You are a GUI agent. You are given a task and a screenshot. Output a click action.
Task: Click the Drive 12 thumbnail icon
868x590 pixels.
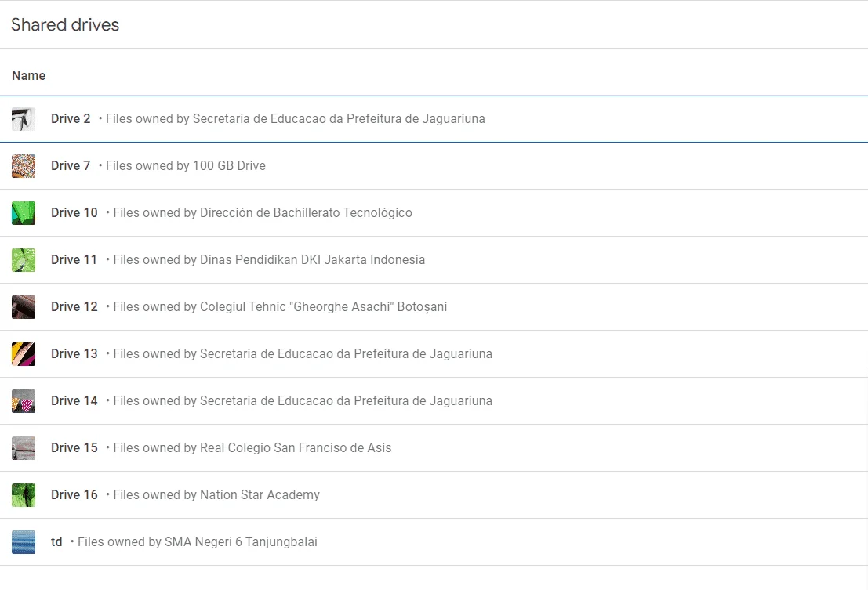24,307
